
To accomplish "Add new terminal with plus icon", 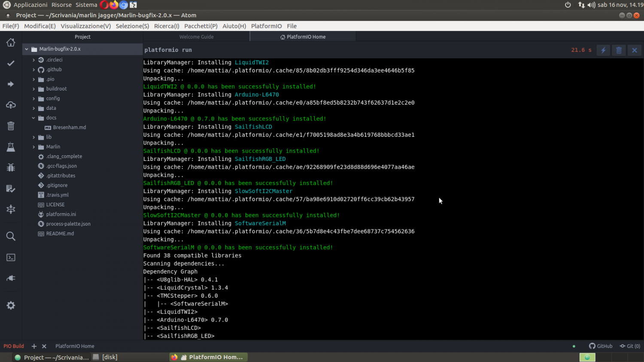I will pos(34,346).
